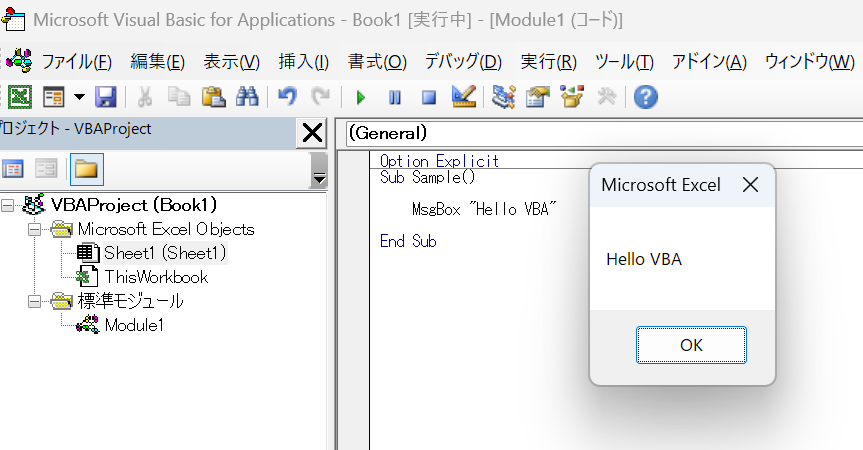
Task: Click the module icon beside the ファイル menu
Action: [19, 61]
